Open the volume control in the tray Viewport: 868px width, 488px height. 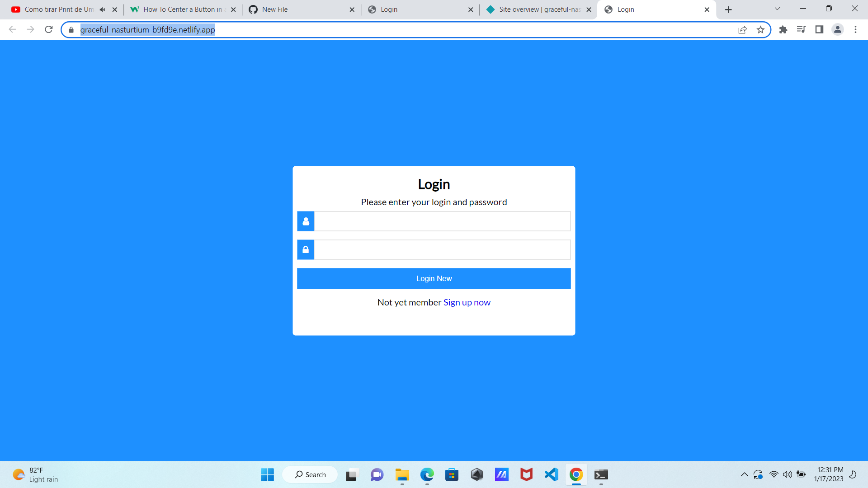click(788, 474)
